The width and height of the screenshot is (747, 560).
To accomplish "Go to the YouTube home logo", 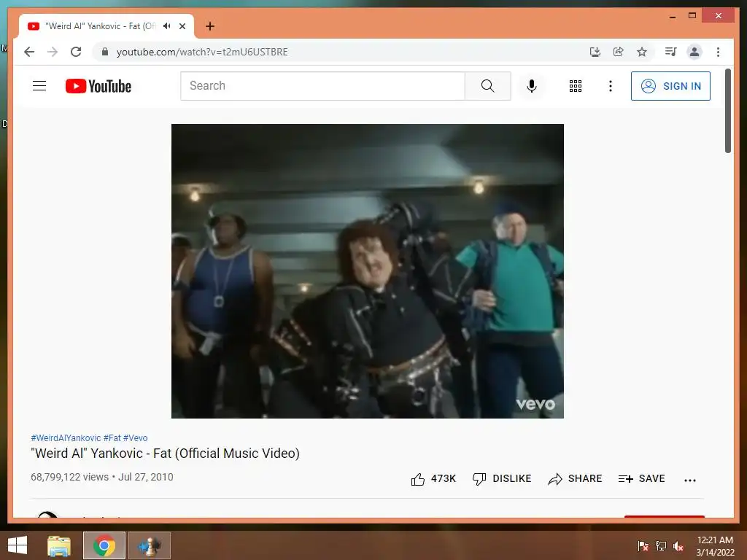I will [98, 86].
